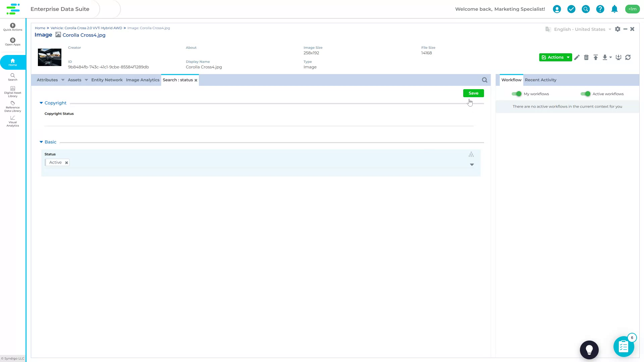Open Apps from the left sidebar
Image resolution: width=644 pixels, height=362 pixels.
tap(12, 42)
